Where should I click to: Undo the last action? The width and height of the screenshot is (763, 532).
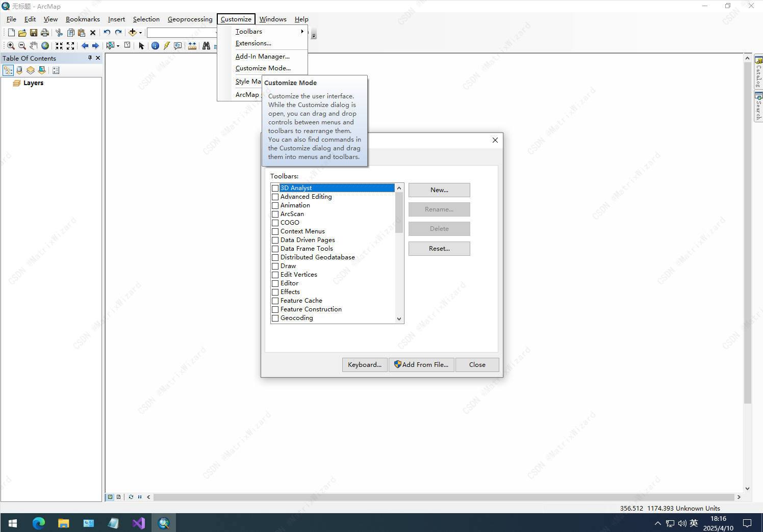pyautogui.click(x=107, y=33)
